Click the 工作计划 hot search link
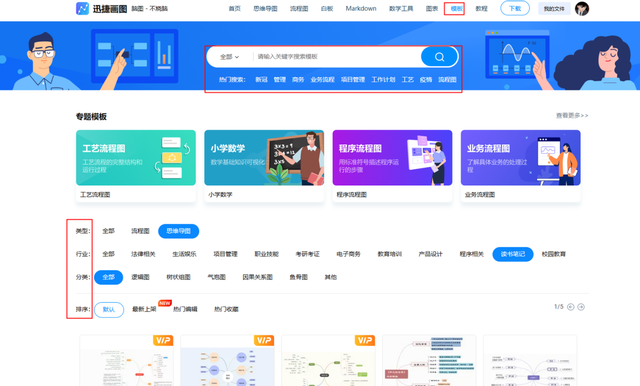Screen dimensions: 640x386 coord(383,80)
